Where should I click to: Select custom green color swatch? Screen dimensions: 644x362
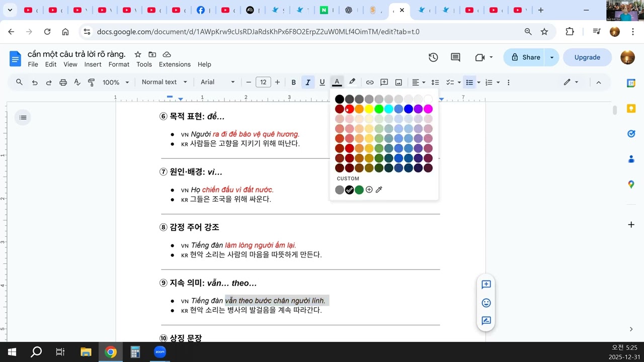click(359, 190)
